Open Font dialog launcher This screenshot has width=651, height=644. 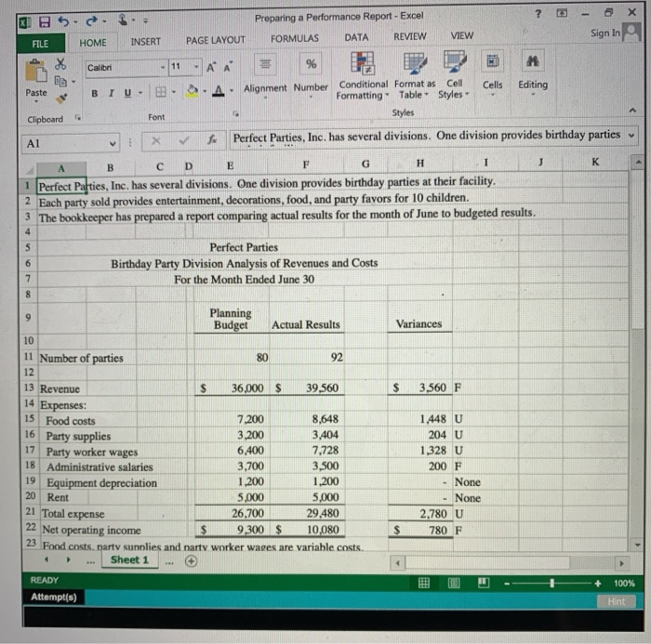[236, 113]
